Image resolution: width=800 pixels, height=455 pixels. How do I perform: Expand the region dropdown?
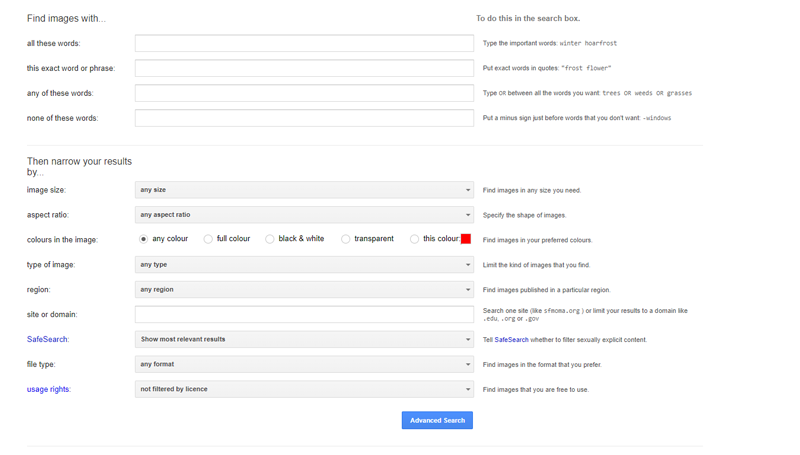(304, 290)
